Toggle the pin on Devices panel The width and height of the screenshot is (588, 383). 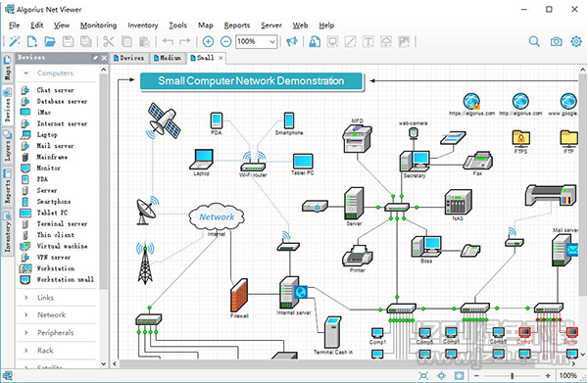(x=95, y=58)
